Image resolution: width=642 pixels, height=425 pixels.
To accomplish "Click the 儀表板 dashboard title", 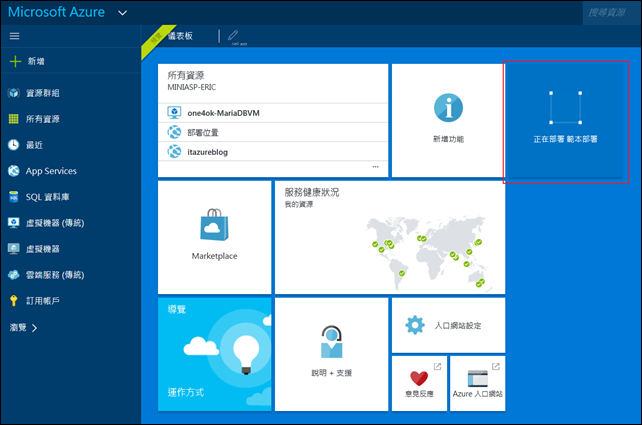I will click(180, 36).
